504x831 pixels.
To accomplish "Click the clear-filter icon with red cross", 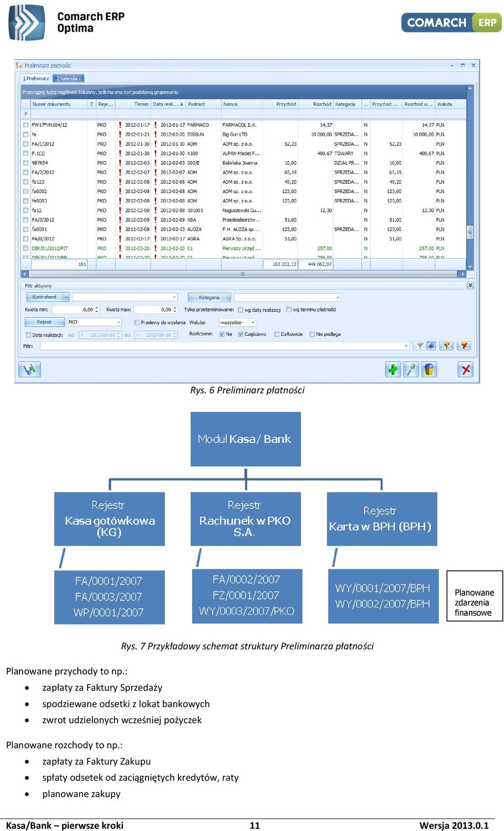I will [x=464, y=346].
